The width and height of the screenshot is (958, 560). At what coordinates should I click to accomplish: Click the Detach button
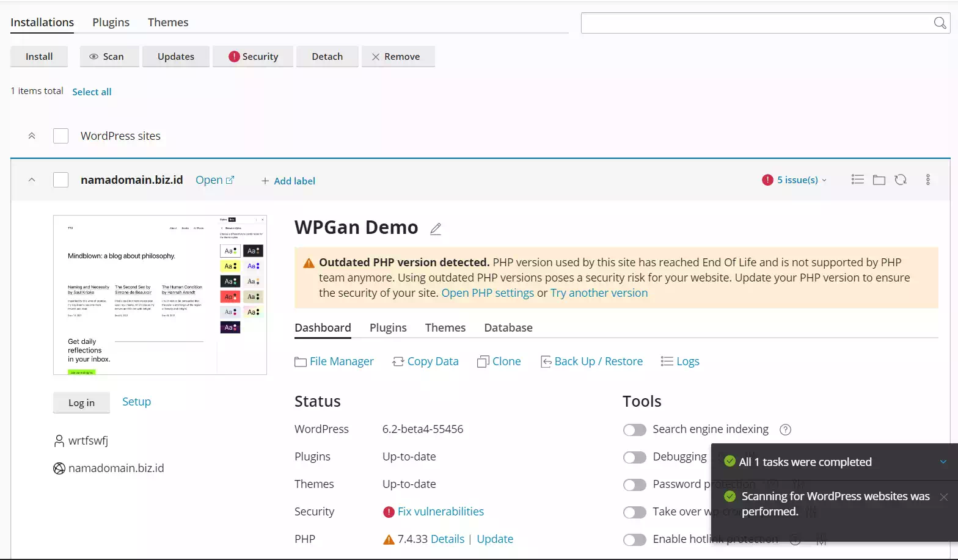(x=327, y=56)
